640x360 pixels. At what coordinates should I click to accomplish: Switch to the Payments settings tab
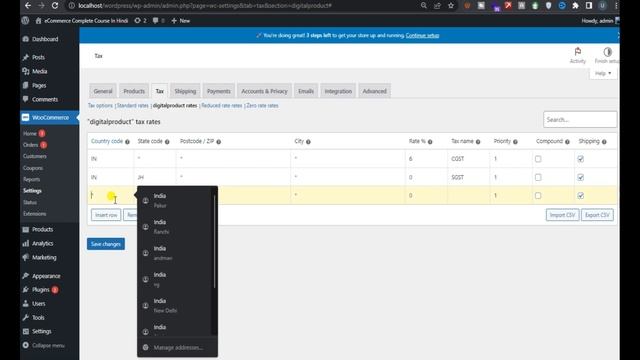(219, 91)
